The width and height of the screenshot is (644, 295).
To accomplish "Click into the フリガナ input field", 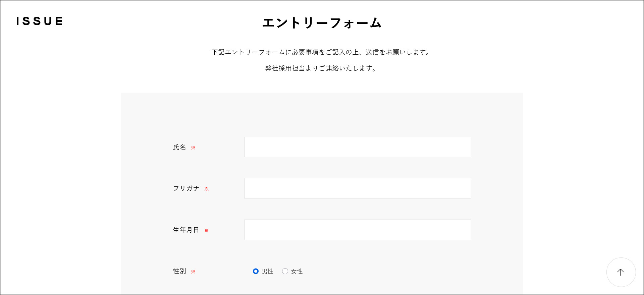I will [357, 188].
